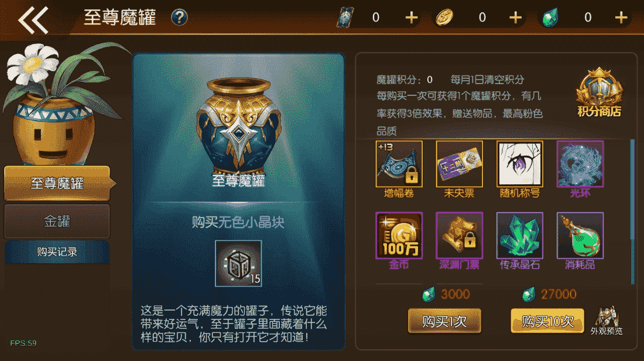The width and height of the screenshot is (644, 361).
Task: Switch to the 至尊魔罐 tab
Action: coord(57,183)
